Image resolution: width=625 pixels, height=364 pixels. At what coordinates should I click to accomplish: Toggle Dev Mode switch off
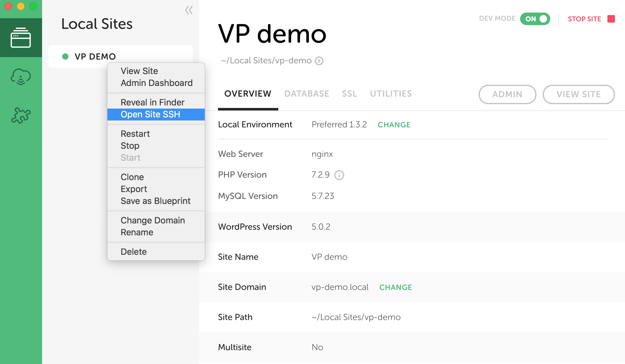click(535, 19)
